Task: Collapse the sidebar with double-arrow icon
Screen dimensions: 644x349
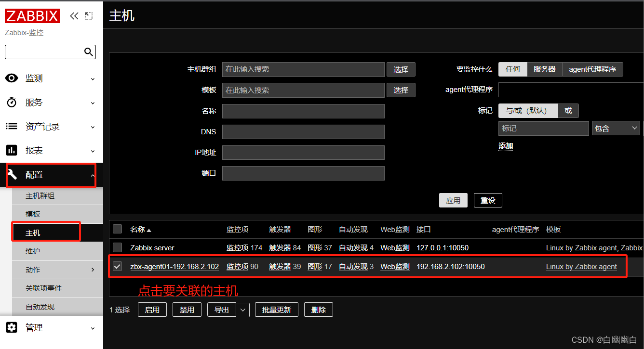Action: tap(74, 16)
